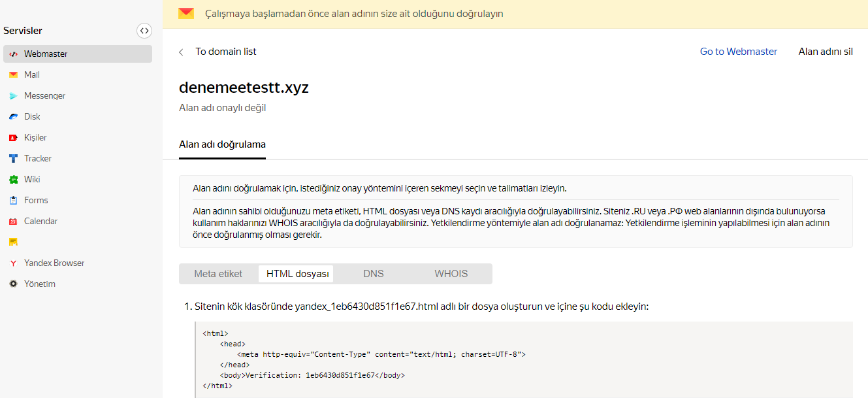This screenshot has height=398, width=868.
Task: Select the HTML dosyası tab
Action: point(297,274)
